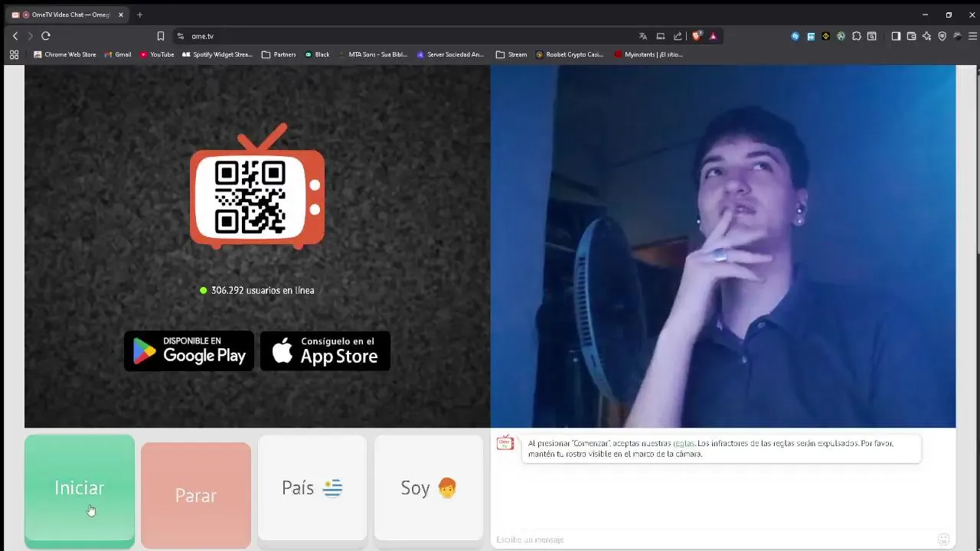980x551 pixels.
Task: Open the 'reglas' rules link
Action: click(x=684, y=443)
